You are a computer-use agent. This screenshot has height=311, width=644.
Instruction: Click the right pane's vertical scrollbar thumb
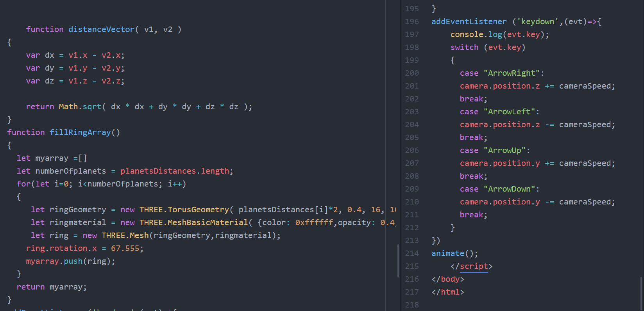pos(641,294)
